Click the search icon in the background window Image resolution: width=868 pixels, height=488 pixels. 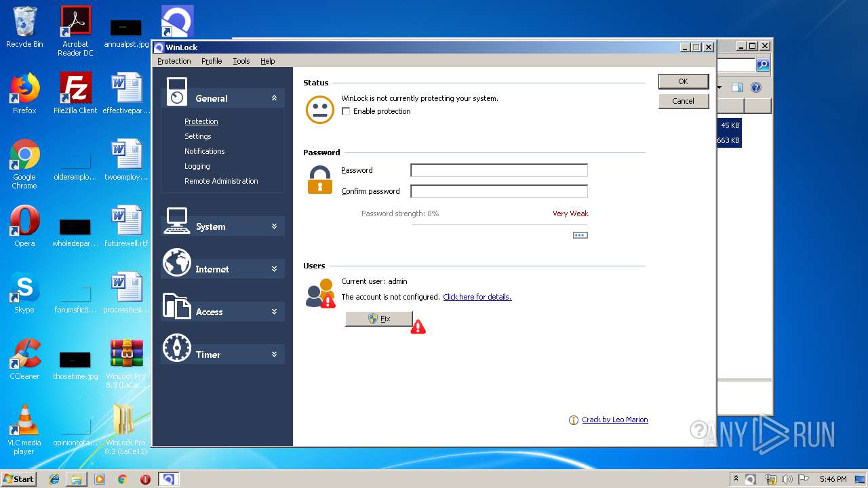(763, 65)
